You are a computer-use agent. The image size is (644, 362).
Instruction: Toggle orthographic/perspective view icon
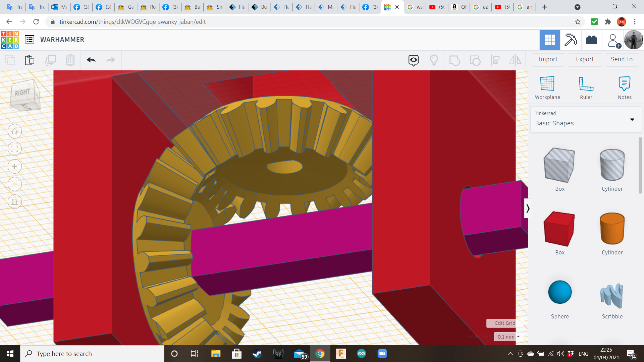click(x=15, y=202)
